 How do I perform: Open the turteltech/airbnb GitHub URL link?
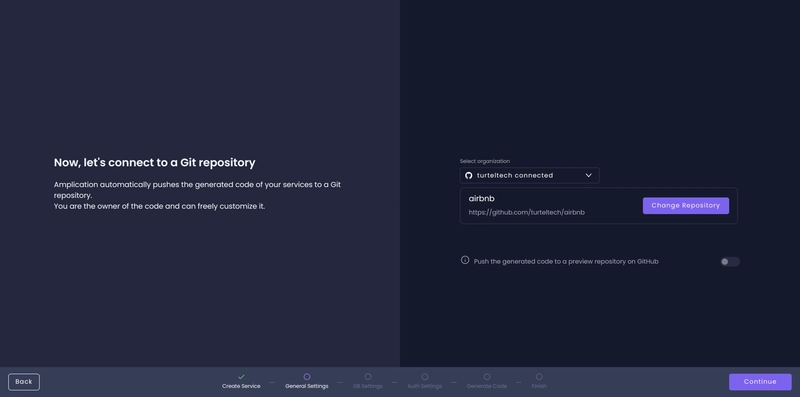[x=527, y=212]
